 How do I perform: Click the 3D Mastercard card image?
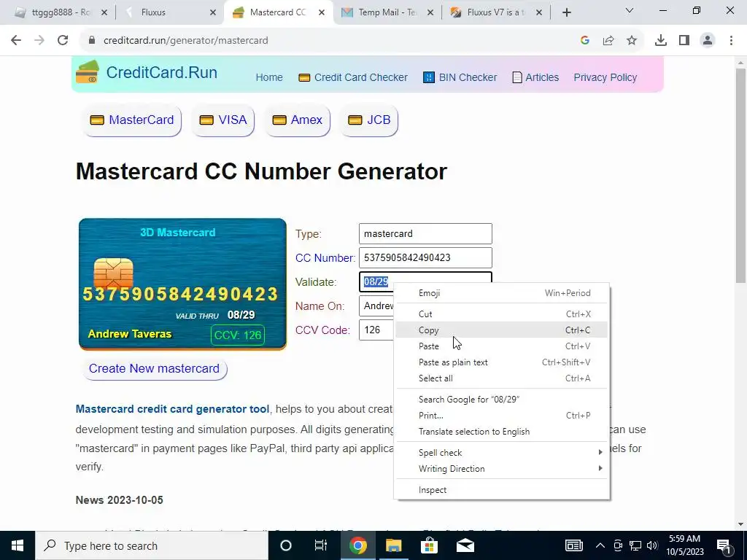(x=182, y=284)
